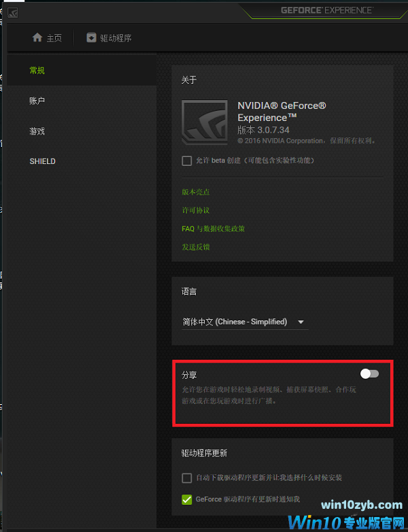Open the 版本亮点 release highlights link

(x=196, y=192)
